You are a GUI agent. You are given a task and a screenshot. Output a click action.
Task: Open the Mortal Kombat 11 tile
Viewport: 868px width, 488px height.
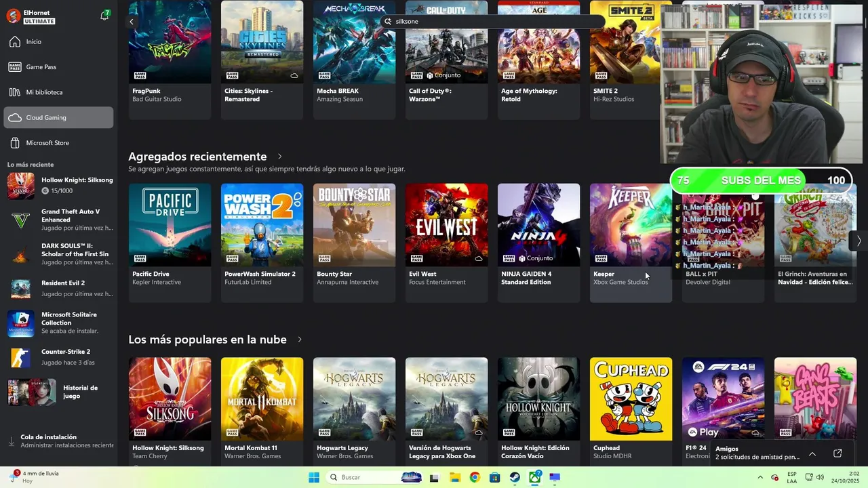point(262,411)
